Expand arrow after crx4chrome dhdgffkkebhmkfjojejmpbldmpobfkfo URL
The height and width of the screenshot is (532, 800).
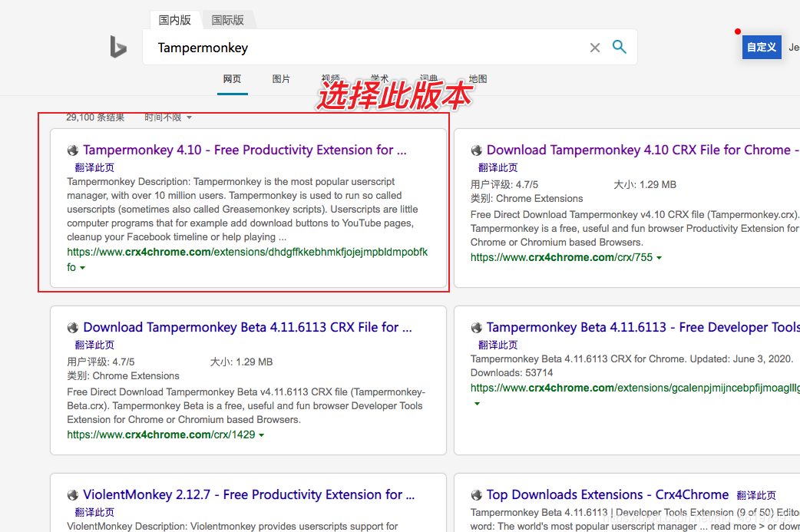click(x=83, y=268)
